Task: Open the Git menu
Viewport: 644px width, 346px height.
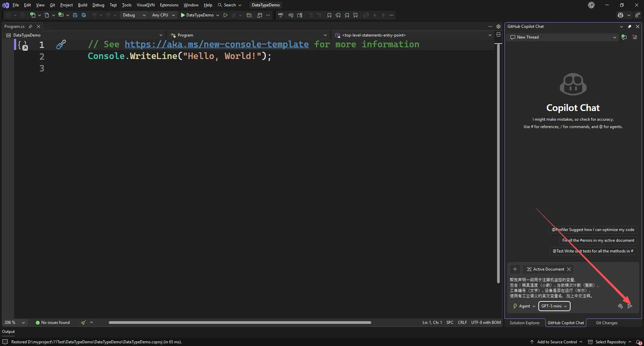Action: [52, 5]
